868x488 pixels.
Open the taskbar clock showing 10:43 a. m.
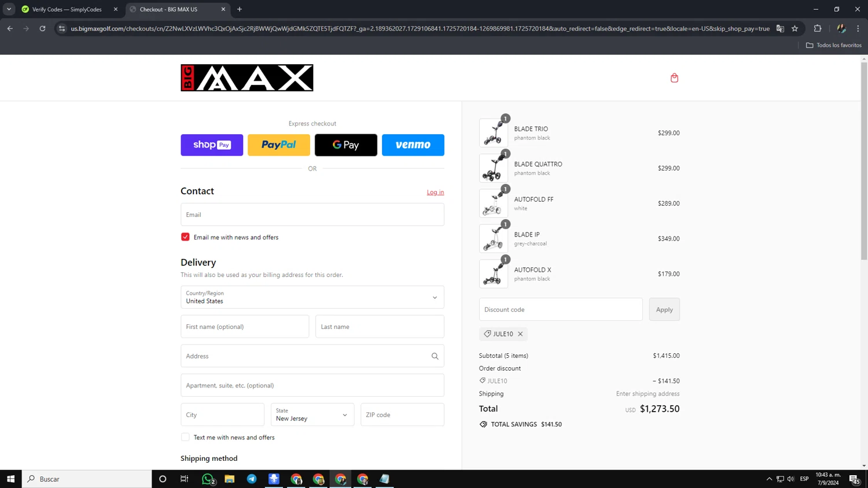[828, 479]
